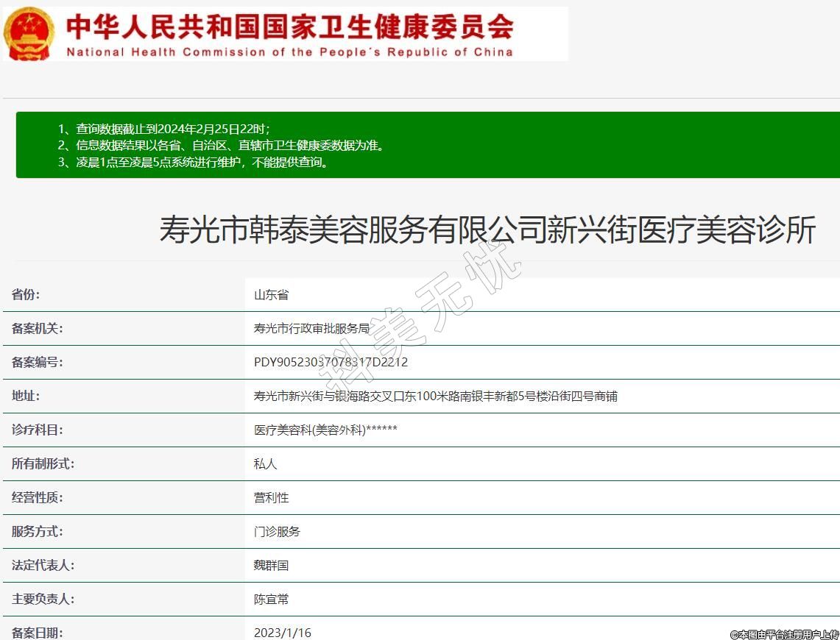The image size is (840, 640).
Task: Click the 山东省 province value
Action: (271, 295)
